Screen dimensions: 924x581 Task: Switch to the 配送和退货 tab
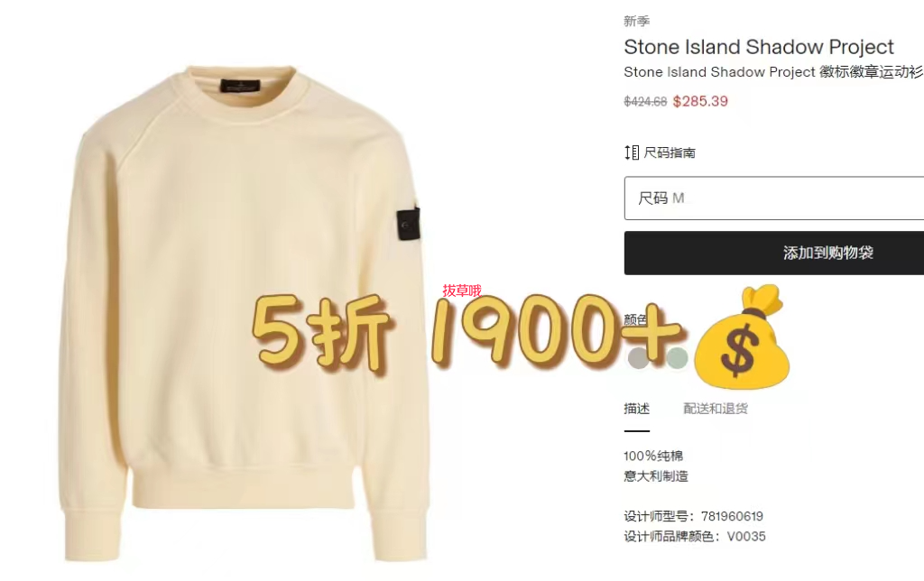[x=716, y=409]
